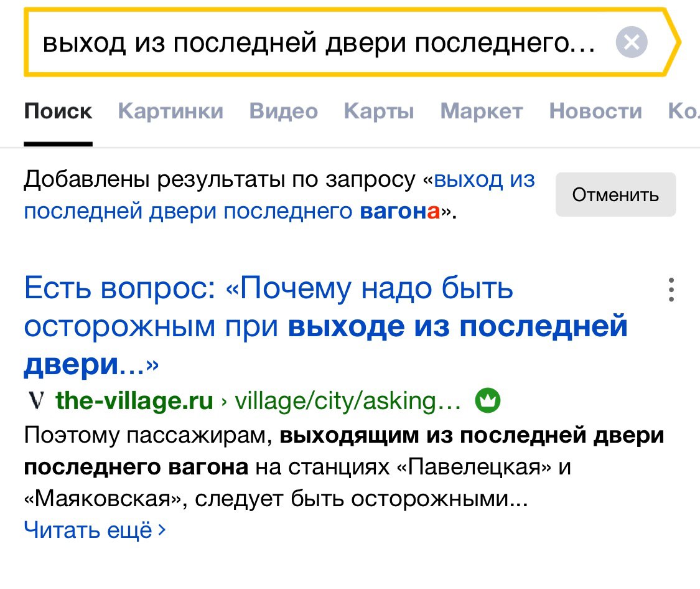Switch to the Картинки tab
This screenshot has height=589, width=700.
click(x=170, y=111)
